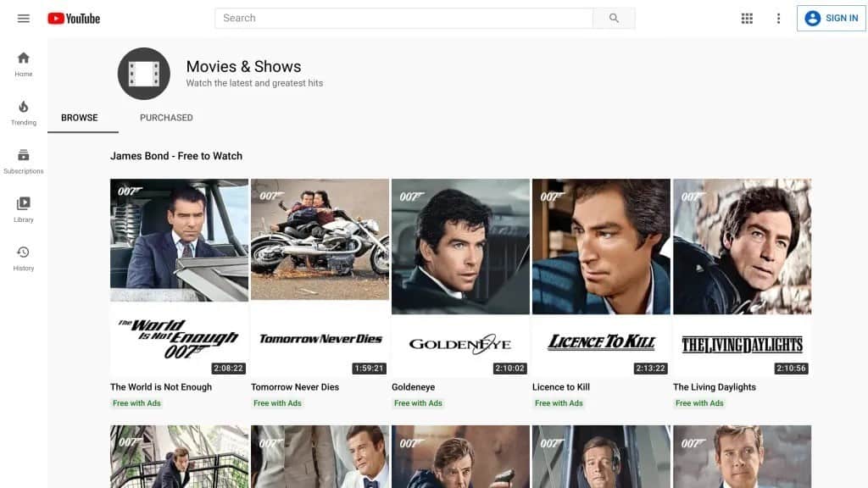Click 'Tomorrow Never Dies' title link
The height and width of the screenshot is (488, 868).
coord(295,387)
